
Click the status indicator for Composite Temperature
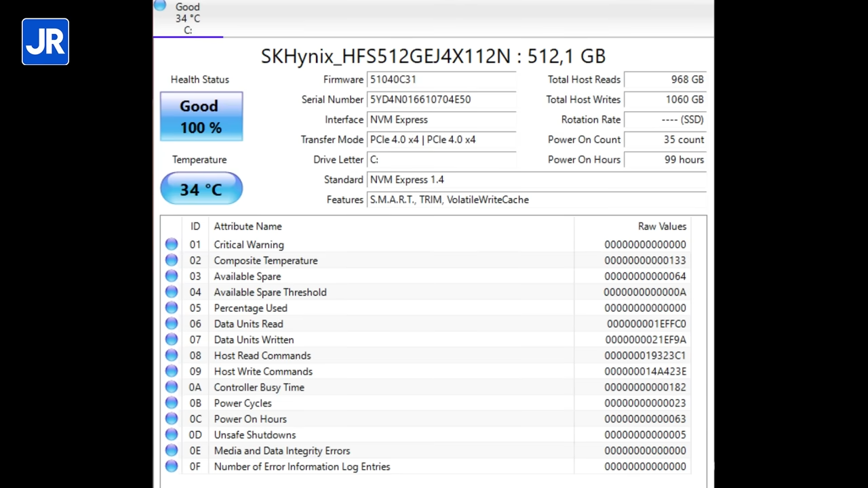tap(171, 260)
